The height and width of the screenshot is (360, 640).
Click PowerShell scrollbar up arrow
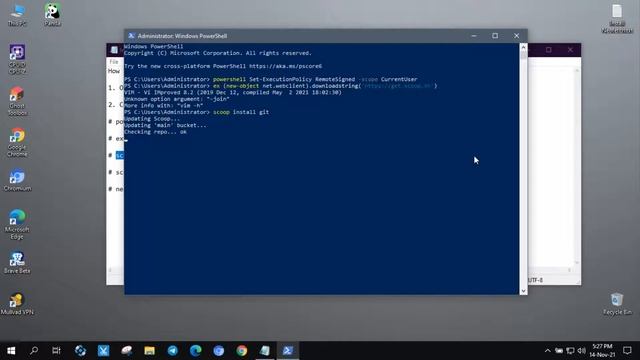click(523, 47)
